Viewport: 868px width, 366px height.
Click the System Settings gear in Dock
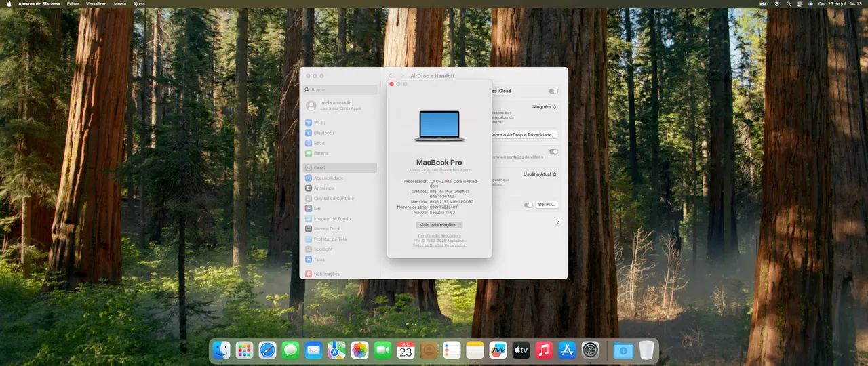tap(590, 350)
